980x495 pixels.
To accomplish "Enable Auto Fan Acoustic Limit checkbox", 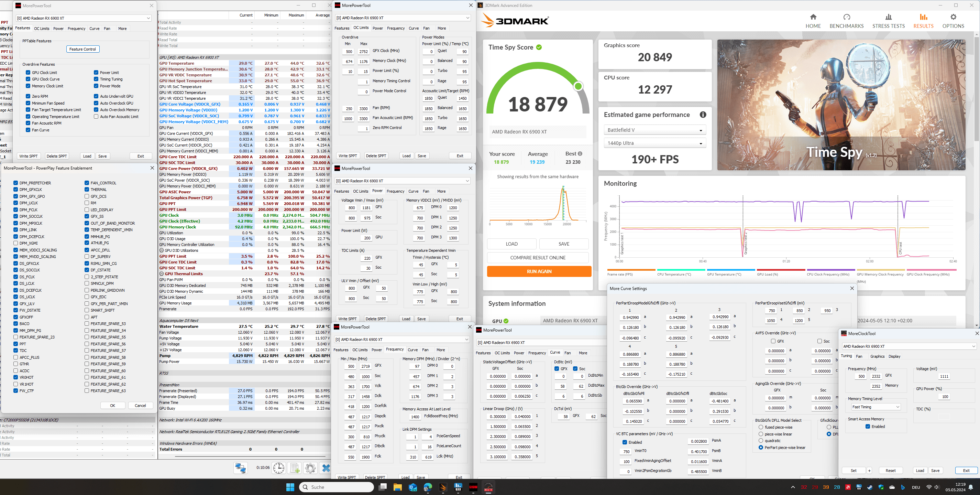I will pos(96,117).
